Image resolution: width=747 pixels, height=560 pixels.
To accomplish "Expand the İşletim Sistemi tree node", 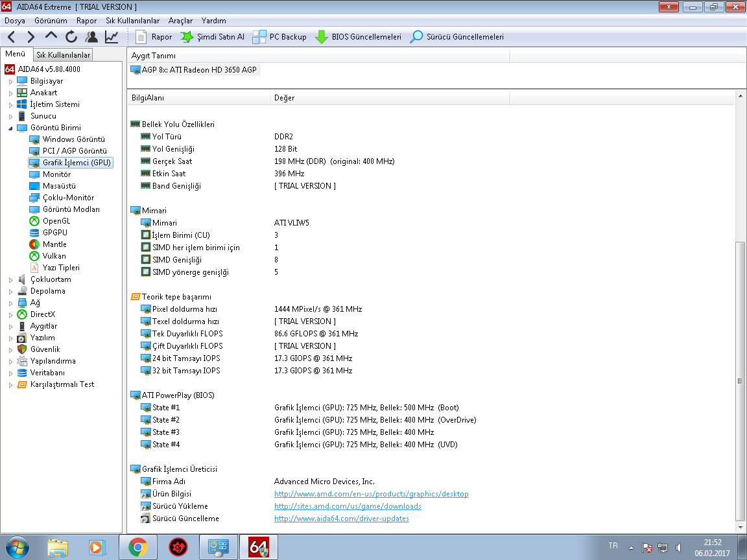I will pos(10,105).
